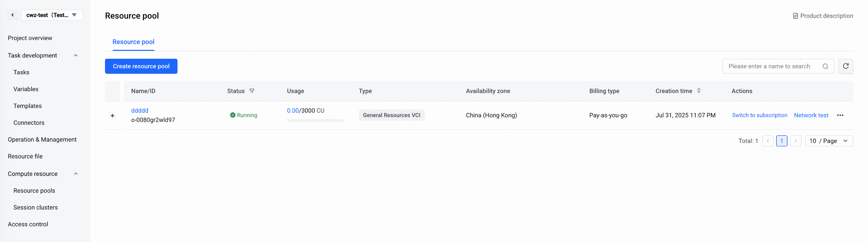The width and height of the screenshot is (868, 242).
Task: Open Project overview in the sidebar
Action: pyautogui.click(x=30, y=38)
